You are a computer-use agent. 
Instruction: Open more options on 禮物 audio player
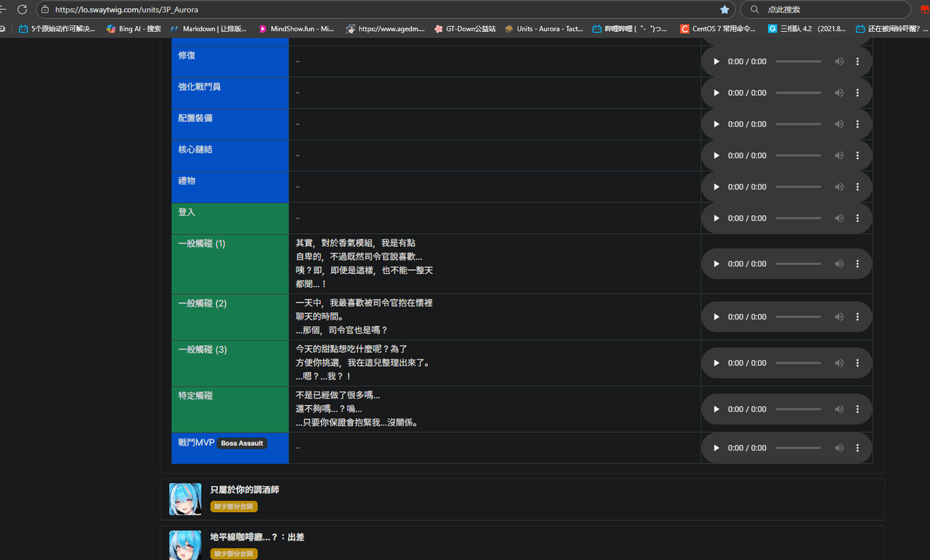pyautogui.click(x=857, y=187)
